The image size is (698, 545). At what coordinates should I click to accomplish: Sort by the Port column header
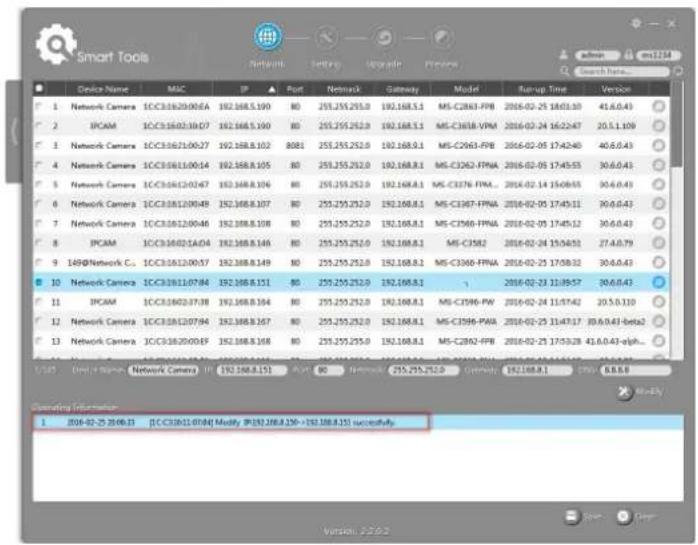pyautogui.click(x=295, y=89)
